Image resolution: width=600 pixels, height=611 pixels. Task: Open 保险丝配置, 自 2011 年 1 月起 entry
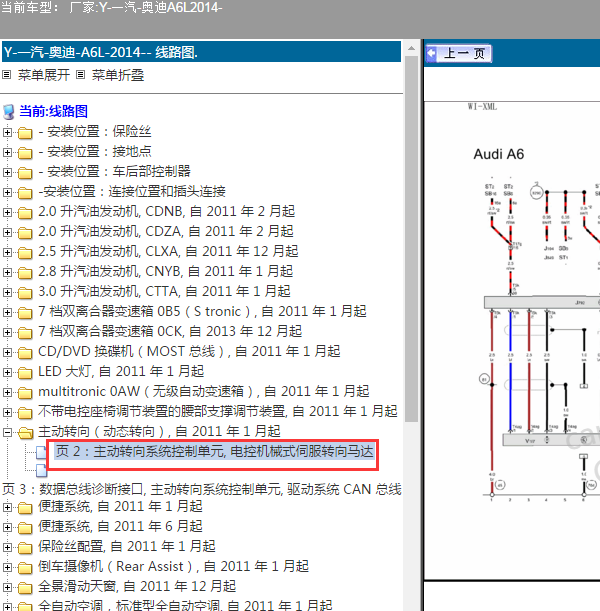tap(127, 546)
